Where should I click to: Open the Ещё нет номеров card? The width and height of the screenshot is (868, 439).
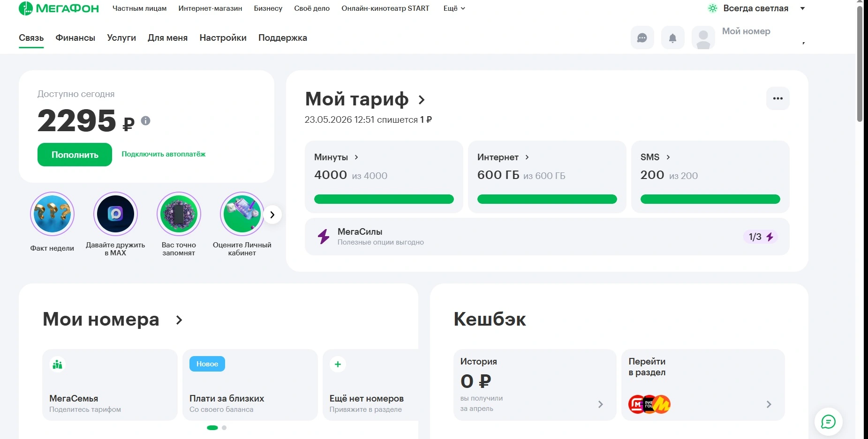(x=370, y=385)
